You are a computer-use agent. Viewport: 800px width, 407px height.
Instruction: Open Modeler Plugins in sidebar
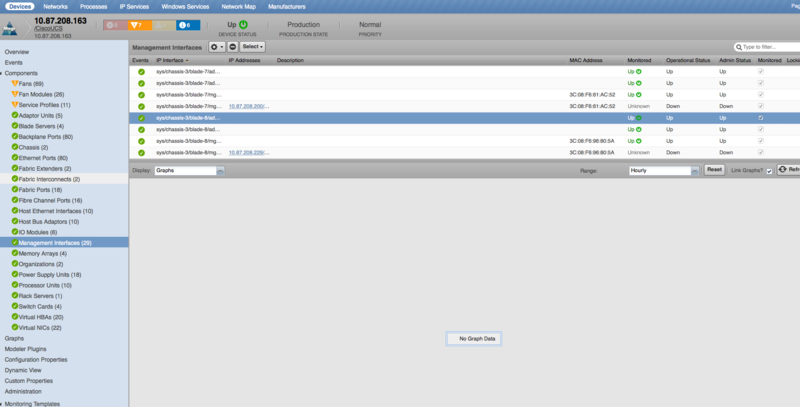pyautogui.click(x=26, y=349)
